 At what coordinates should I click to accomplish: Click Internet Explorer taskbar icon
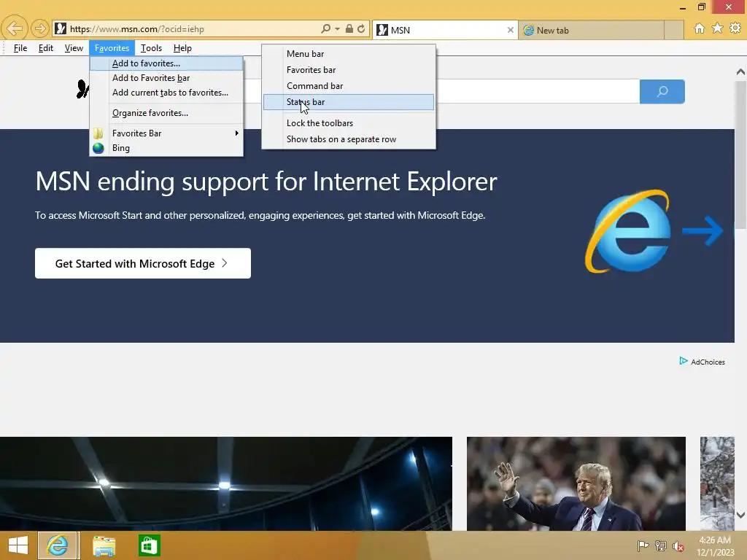click(57, 545)
